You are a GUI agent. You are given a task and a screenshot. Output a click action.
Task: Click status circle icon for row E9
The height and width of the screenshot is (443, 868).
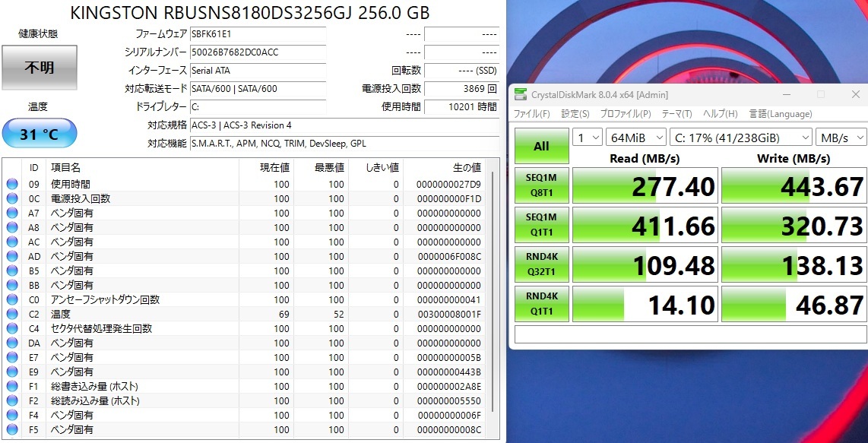tap(12, 372)
